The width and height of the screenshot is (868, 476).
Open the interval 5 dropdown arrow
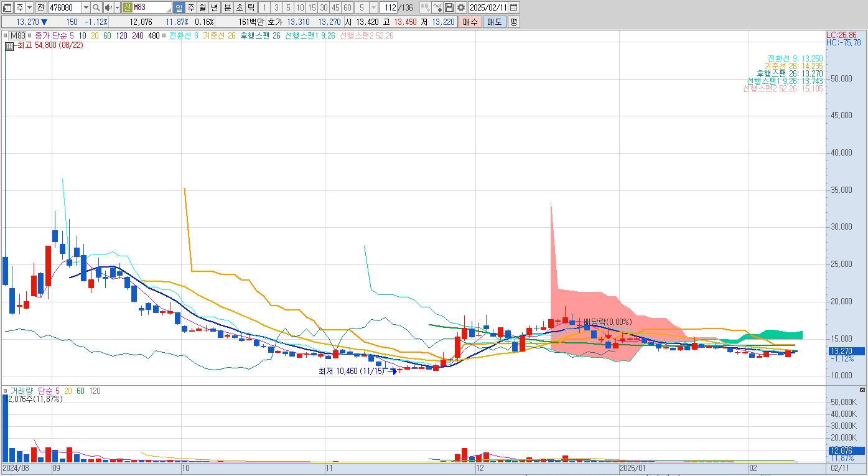pyautogui.click(x=373, y=7)
